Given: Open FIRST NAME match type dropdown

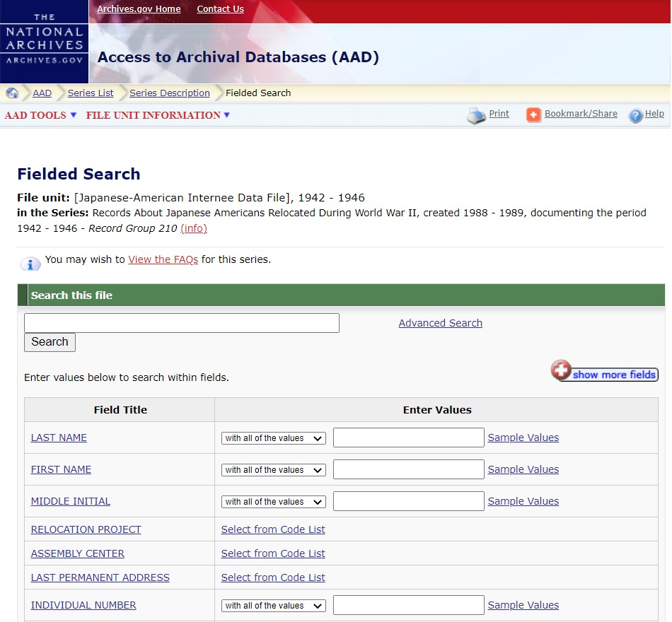Looking at the screenshot, I should click(273, 470).
